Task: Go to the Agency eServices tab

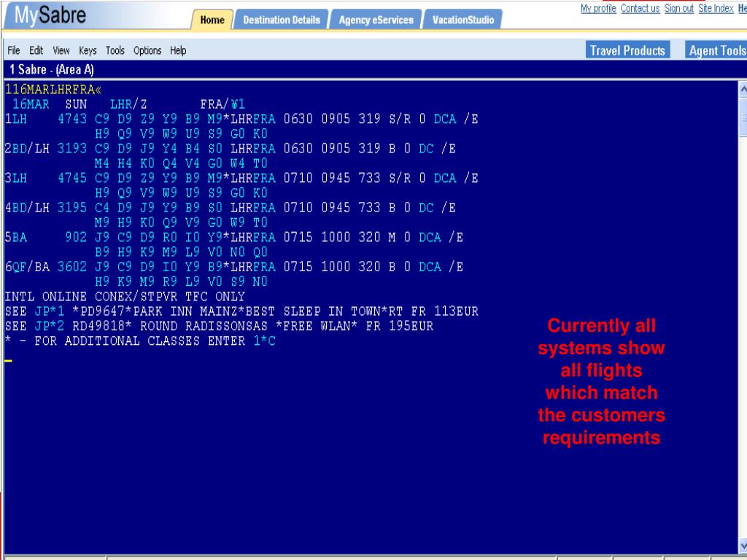Action: [376, 20]
